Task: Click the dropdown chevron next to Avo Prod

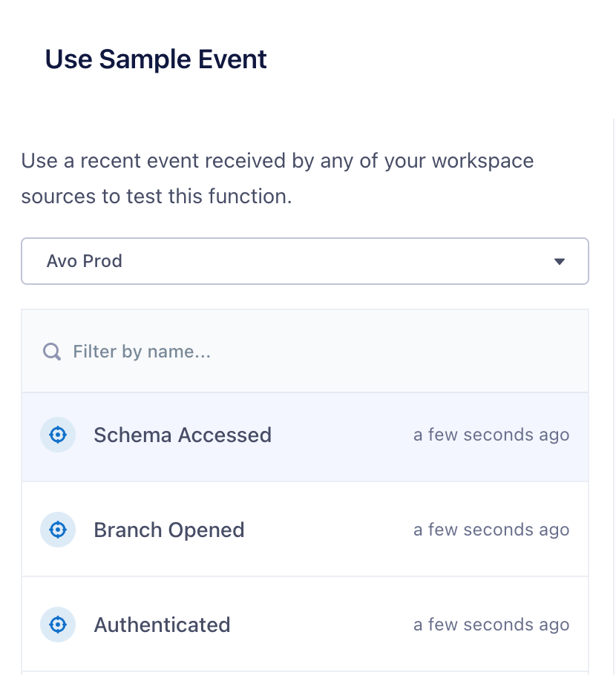Action: [560, 261]
